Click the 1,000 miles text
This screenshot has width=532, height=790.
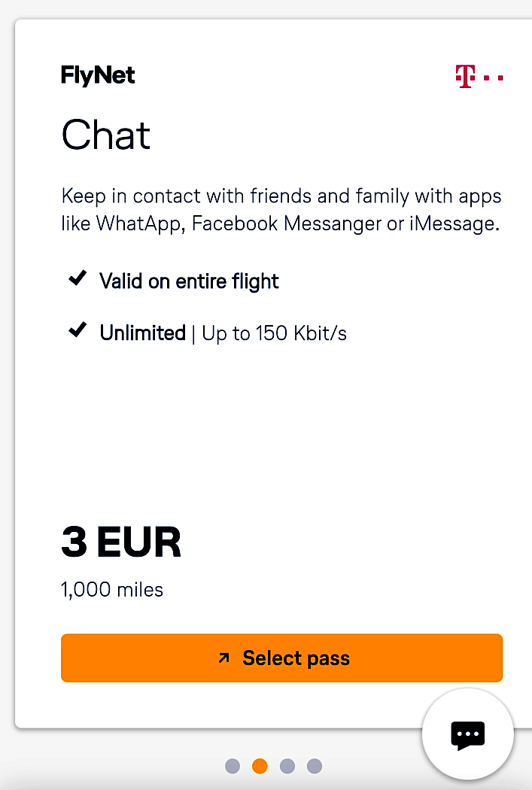click(112, 590)
